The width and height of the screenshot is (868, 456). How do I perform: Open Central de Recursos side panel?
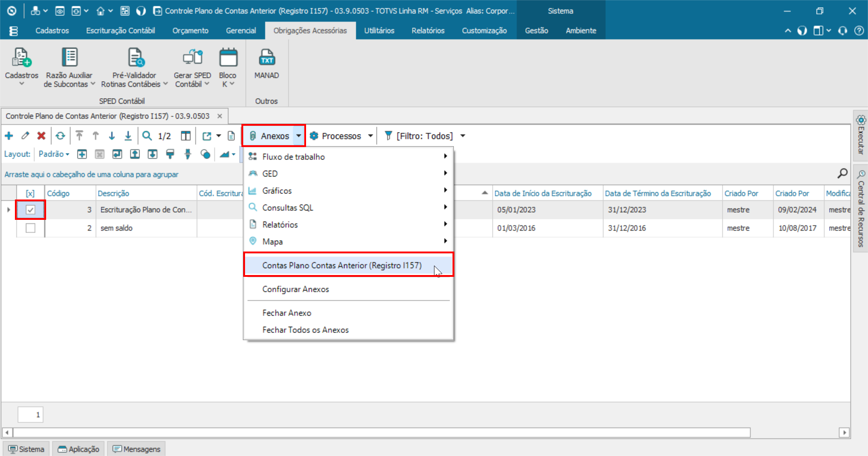point(861,208)
